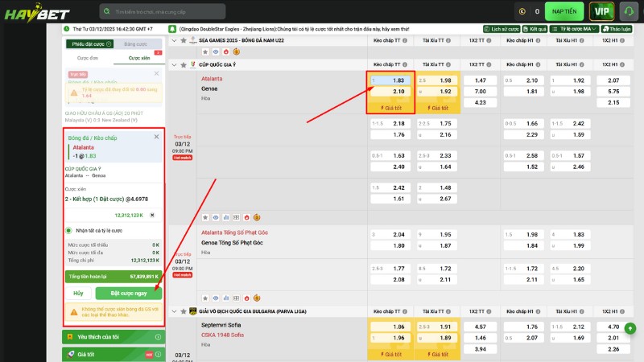
Task: Open the customer support headset icon
Action: [x=629, y=11]
